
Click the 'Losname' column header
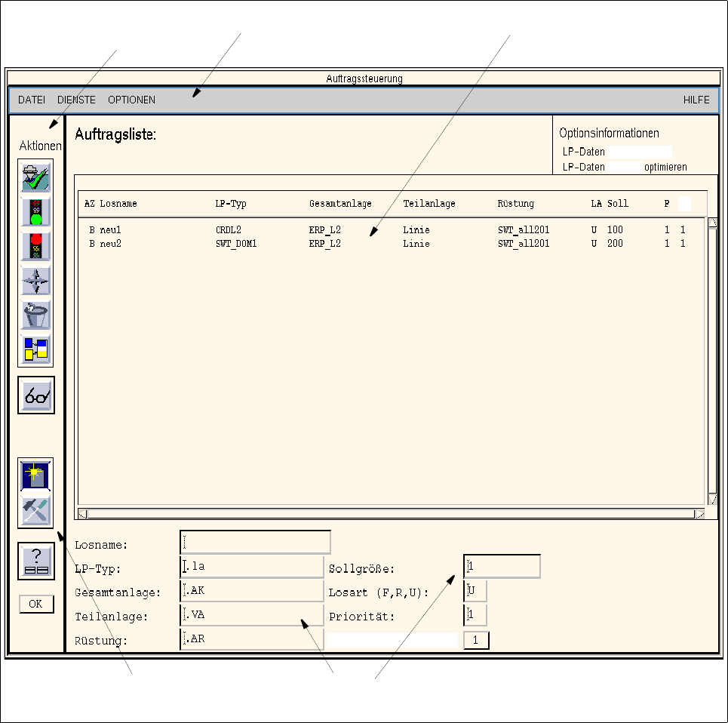click(118, 203)
